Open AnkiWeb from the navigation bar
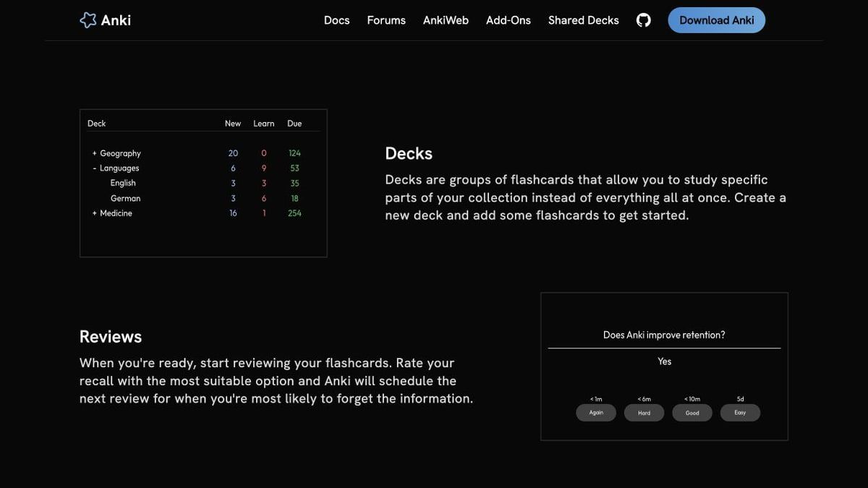This screenshot has width=868, height=488. [x=446, y=20]
